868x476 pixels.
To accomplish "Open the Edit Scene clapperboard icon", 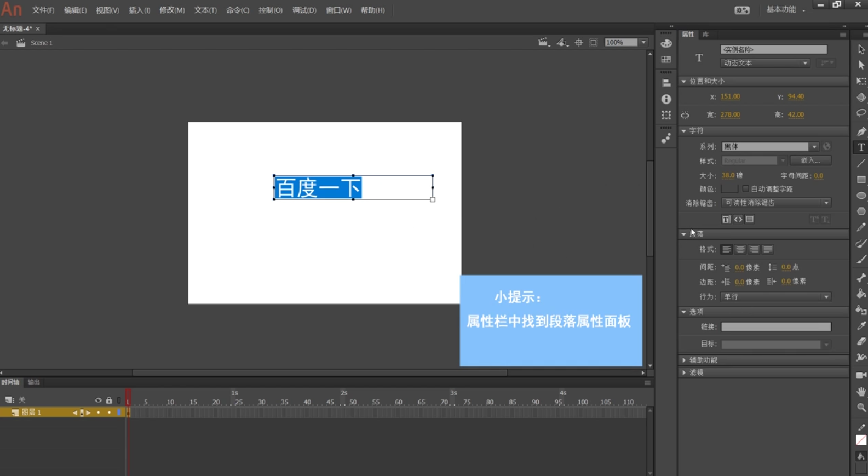I will pyautogui.click(x=543, y=42).
